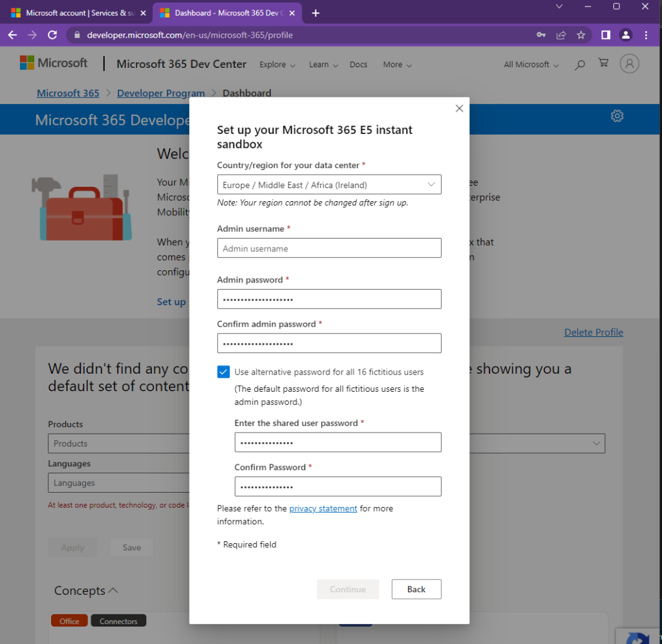The width and height of the screenshot is (662, 644).
Task: Close the Dashboard tab
Action: 292,13
